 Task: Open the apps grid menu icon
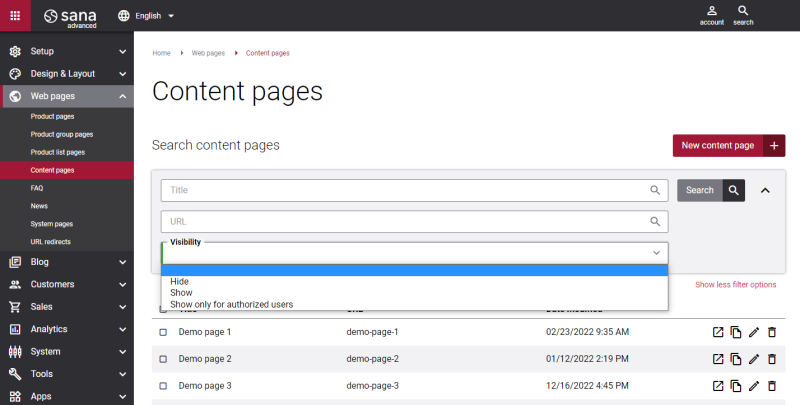(x=15, y=16)
